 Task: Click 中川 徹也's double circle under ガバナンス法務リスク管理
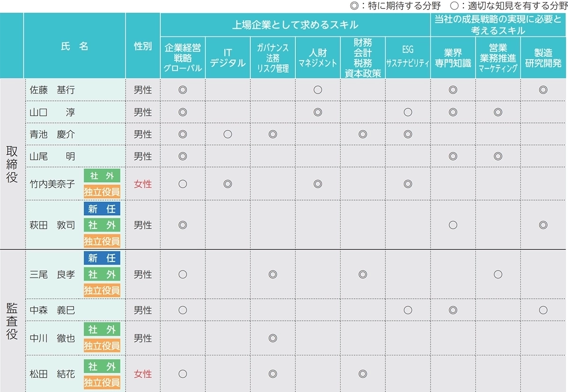click(x=273, y=338)
